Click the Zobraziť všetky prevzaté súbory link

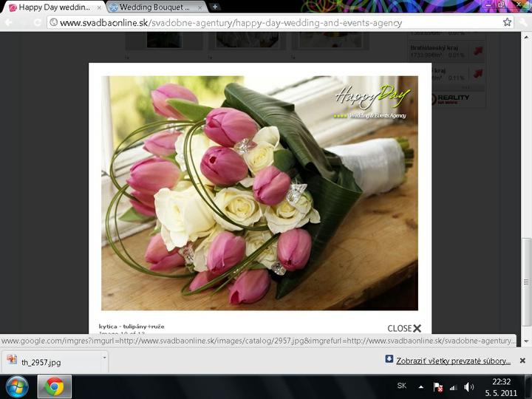tap(453, 361)
